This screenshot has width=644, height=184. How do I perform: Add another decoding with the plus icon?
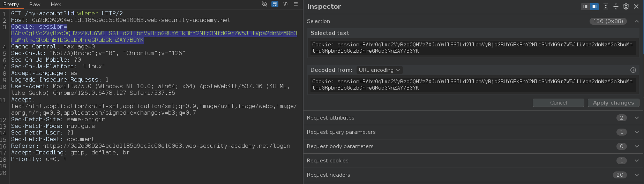pyautogui.click(x=633, y=70)
